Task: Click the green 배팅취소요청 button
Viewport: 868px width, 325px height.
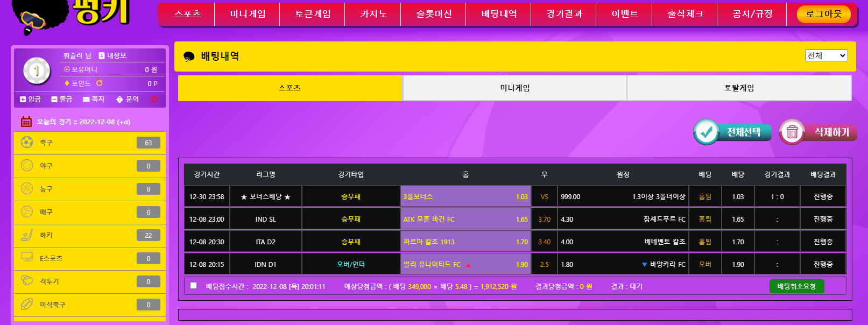Action: point(796,286)
